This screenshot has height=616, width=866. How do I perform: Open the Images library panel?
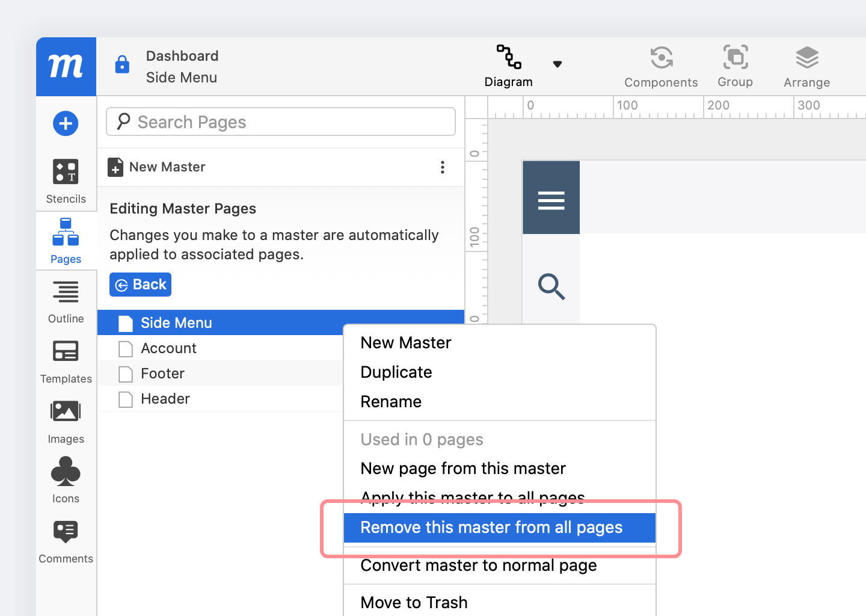coord(66,421)
